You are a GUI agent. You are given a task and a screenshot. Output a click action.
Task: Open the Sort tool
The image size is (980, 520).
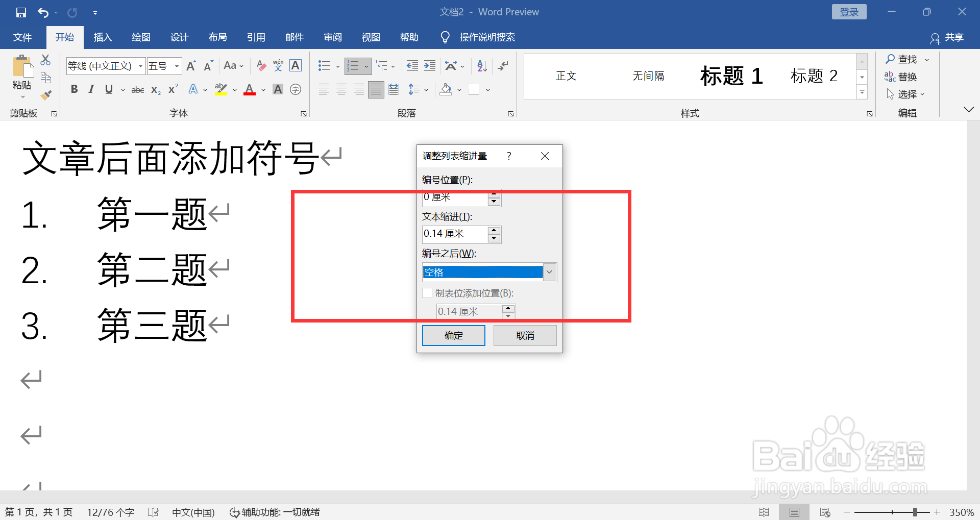click(x=480, y=65)
